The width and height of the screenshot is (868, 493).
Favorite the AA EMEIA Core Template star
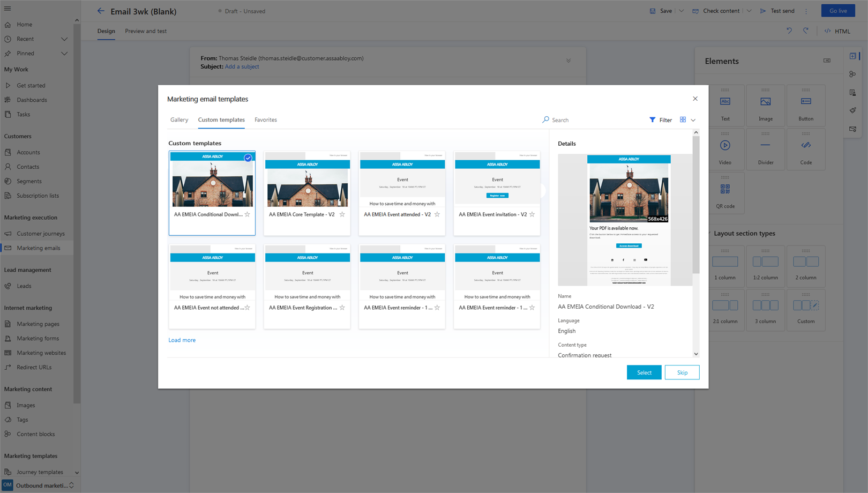pyautogui.click(x=342, y=214)
